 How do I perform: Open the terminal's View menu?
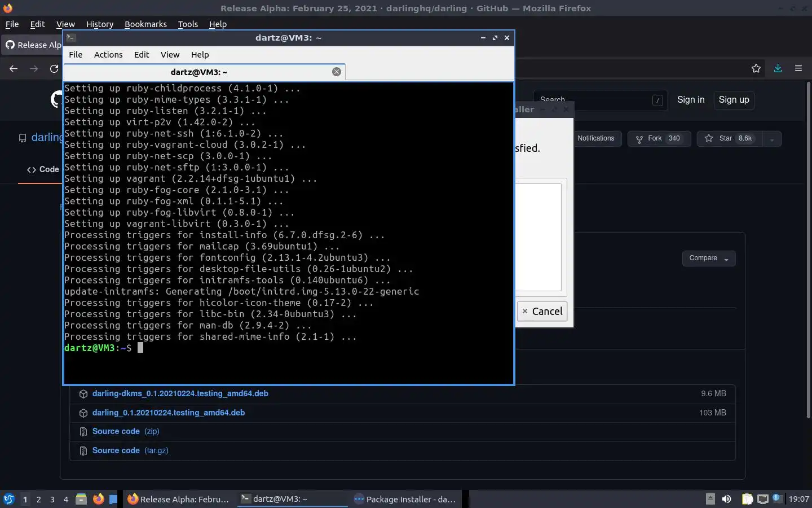point(170,55)
